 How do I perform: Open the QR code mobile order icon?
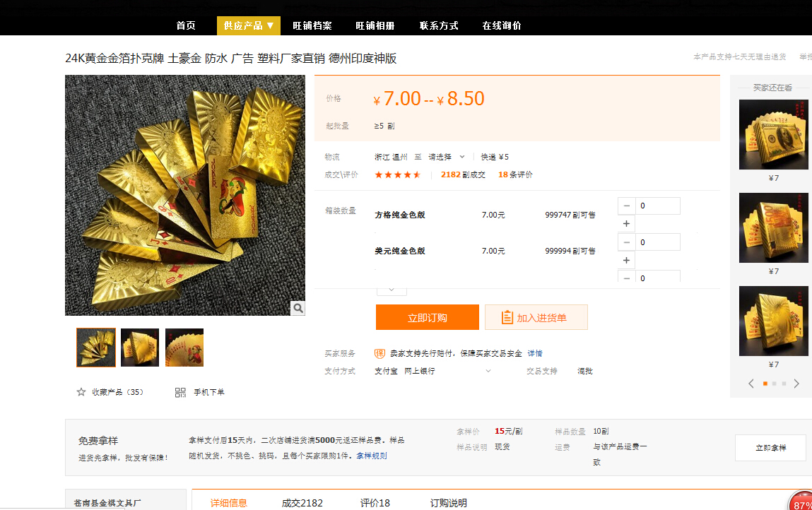tap(180, 392)
